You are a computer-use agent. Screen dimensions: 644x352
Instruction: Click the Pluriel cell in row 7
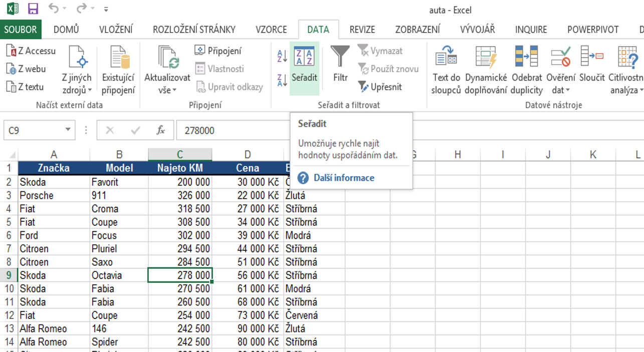click(119, 248)
